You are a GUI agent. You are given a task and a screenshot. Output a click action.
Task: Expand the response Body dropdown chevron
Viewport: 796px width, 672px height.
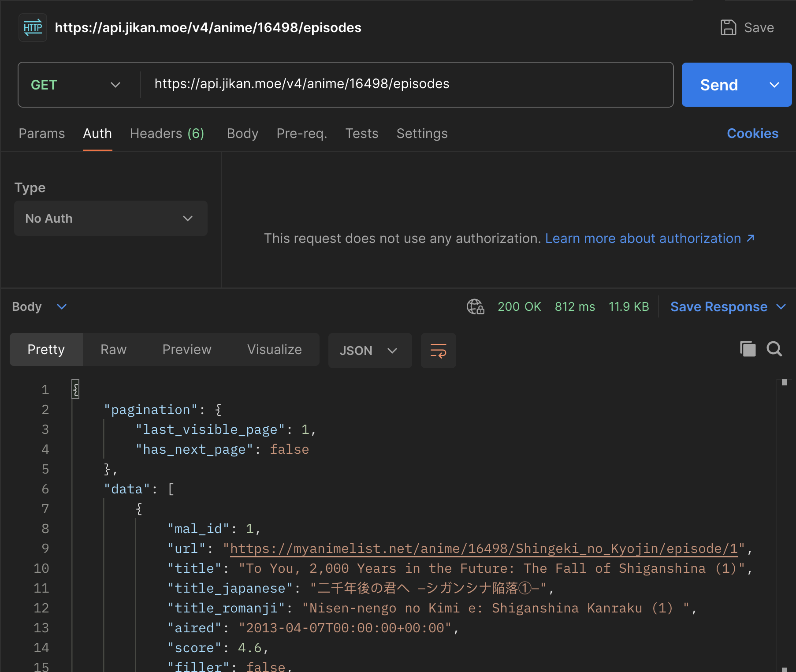click(62, 306)
